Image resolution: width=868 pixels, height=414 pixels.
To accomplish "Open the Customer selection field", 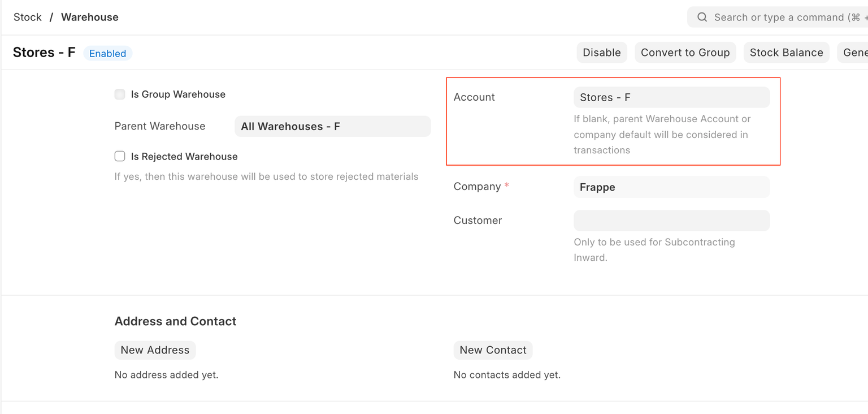I will click(x=671, y=220).
